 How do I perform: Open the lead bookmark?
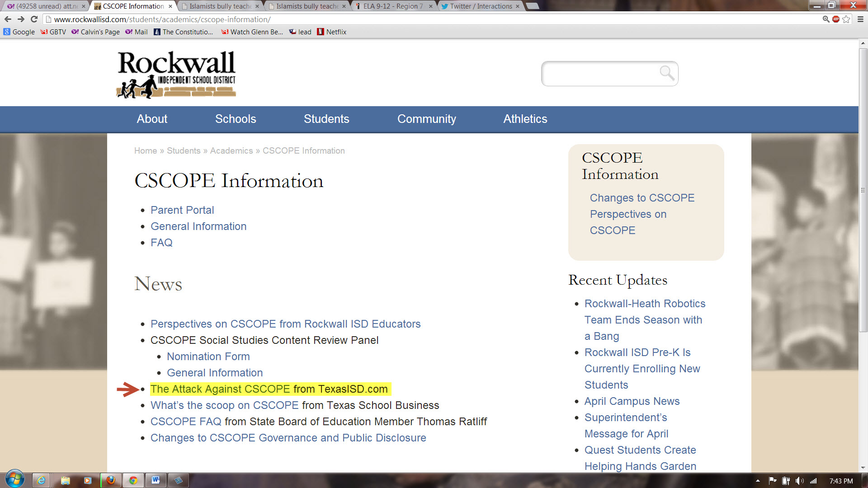tap(300, 32)
